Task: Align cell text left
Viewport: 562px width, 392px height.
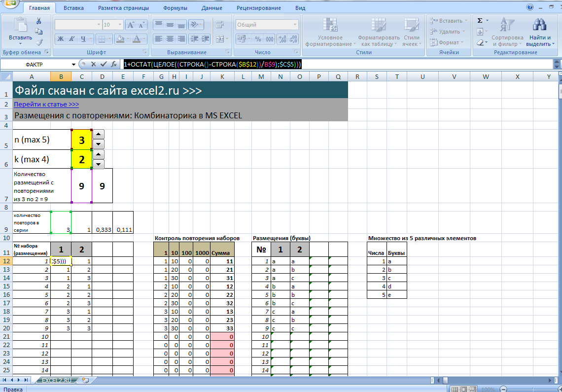Action: pos(159,39)
